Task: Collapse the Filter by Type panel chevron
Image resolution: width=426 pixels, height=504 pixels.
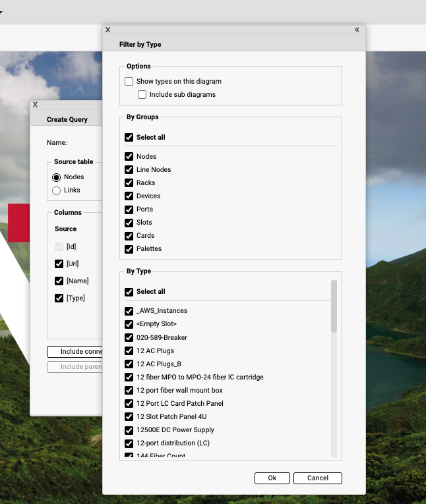Action: (x=357, y=30)
